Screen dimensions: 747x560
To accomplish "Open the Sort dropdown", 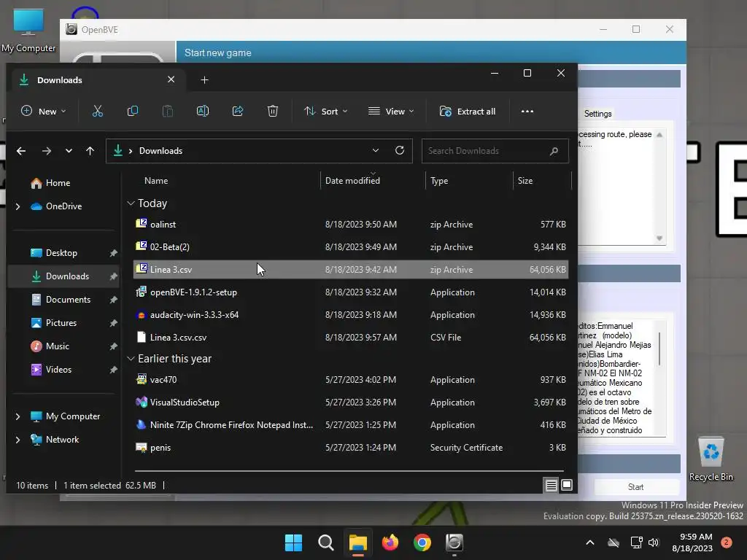I will click(x=326, y=112).
